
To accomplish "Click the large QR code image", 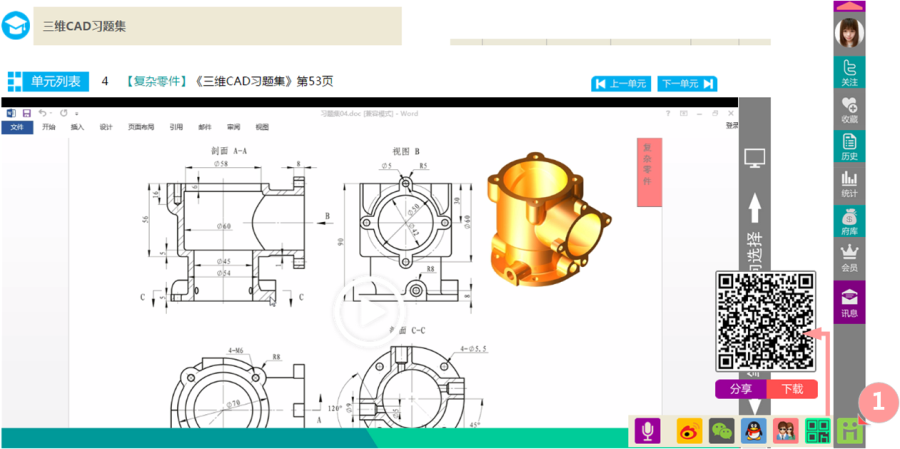I will (x=766, y=322).
